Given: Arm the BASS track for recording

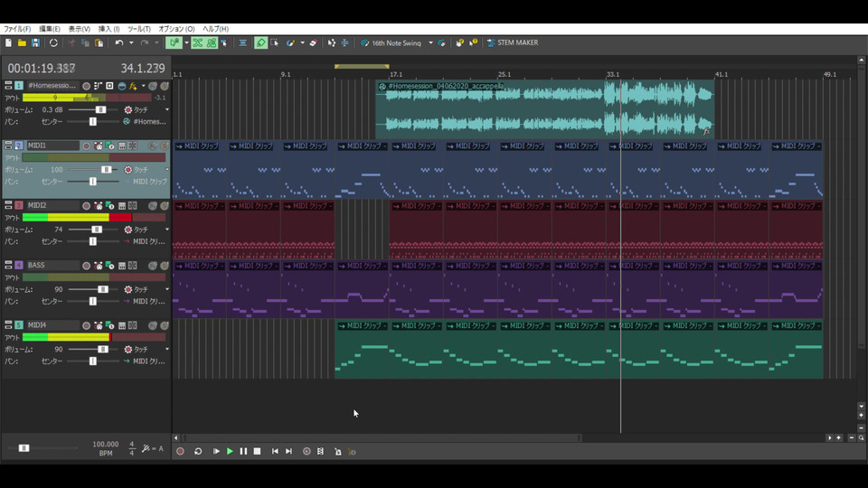Looking at the screenshot, I should click(x=87, y=265).
